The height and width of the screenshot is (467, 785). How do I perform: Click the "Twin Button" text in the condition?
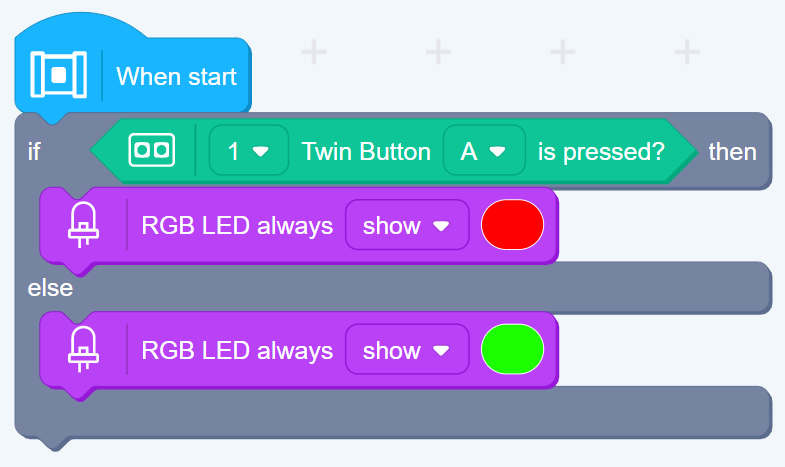click(366, 152)
